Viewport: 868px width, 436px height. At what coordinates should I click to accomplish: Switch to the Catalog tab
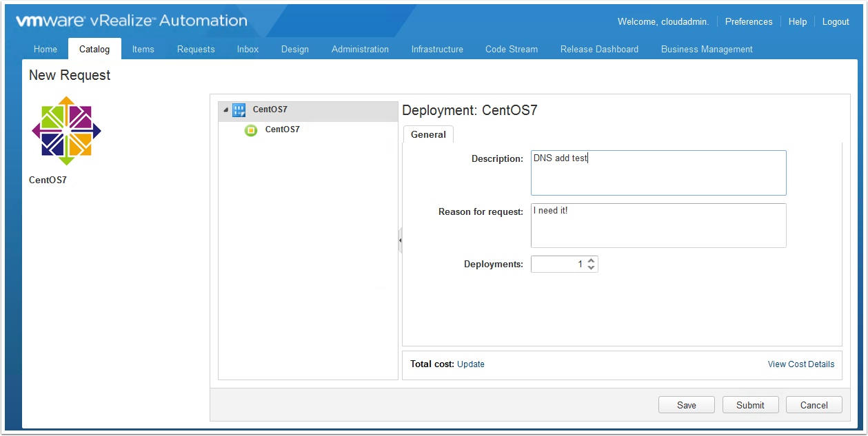pos(94,49)
